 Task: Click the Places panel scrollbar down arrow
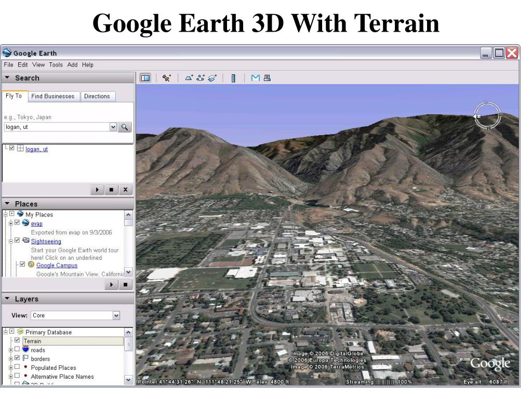[128, 272]
